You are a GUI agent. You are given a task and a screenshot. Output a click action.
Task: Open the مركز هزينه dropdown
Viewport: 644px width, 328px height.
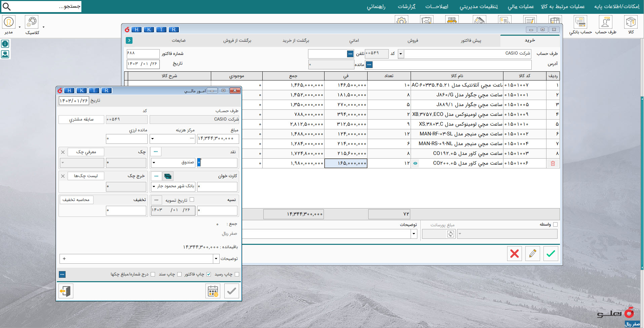152,139
